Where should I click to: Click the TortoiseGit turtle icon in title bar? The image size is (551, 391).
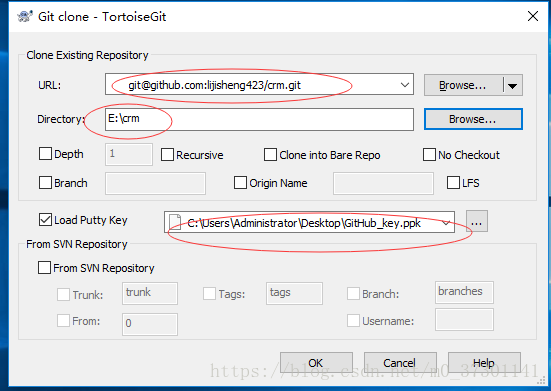pos(25,17)
